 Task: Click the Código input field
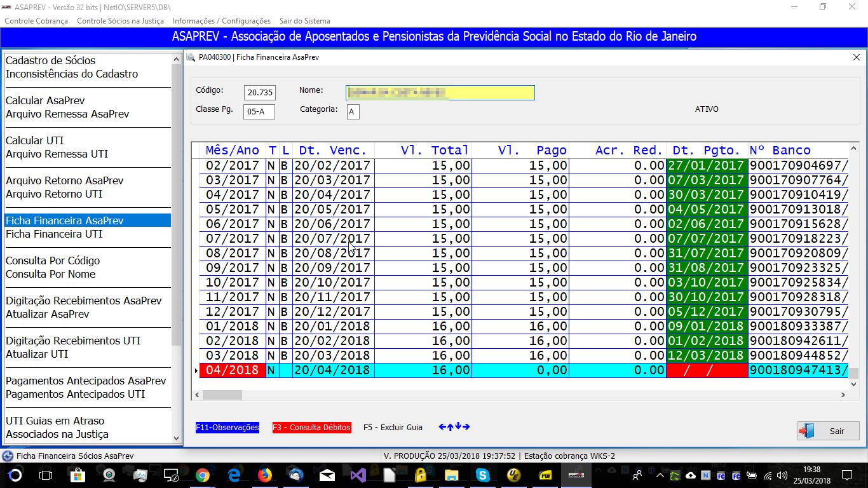(x=260, y=93)
